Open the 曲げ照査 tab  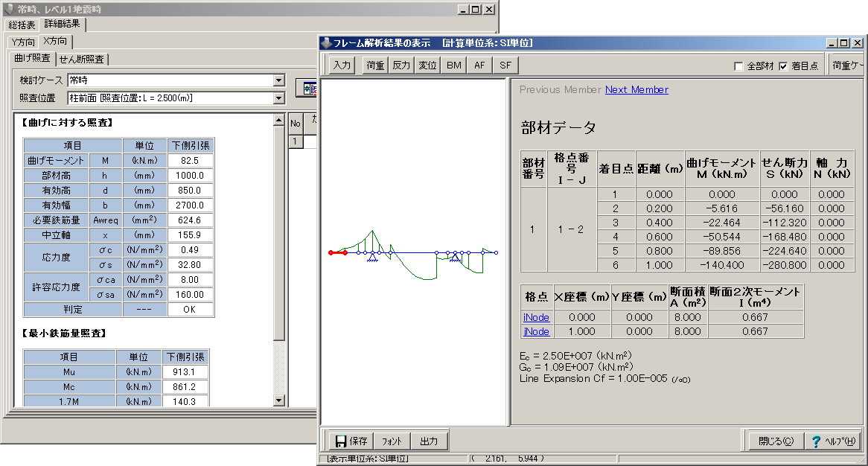(32, 58)
